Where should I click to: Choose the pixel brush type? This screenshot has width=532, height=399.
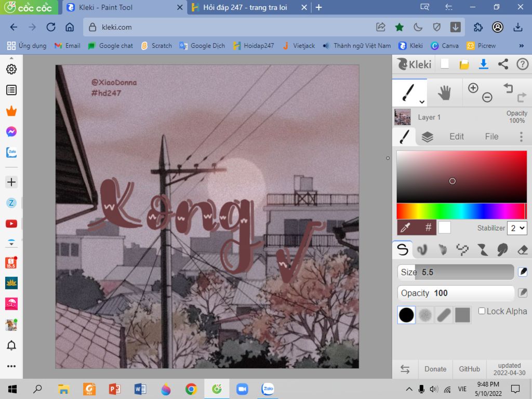point(462,250)
